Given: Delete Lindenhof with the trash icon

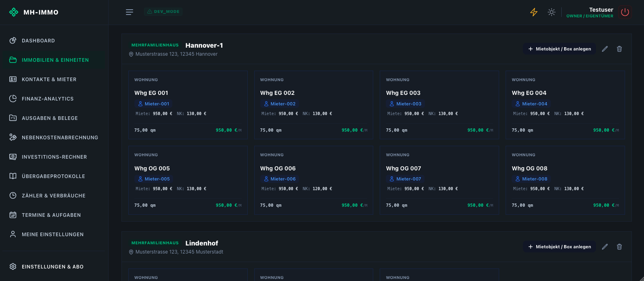Looking at the screenshot, I should click(x=619, y=247).
